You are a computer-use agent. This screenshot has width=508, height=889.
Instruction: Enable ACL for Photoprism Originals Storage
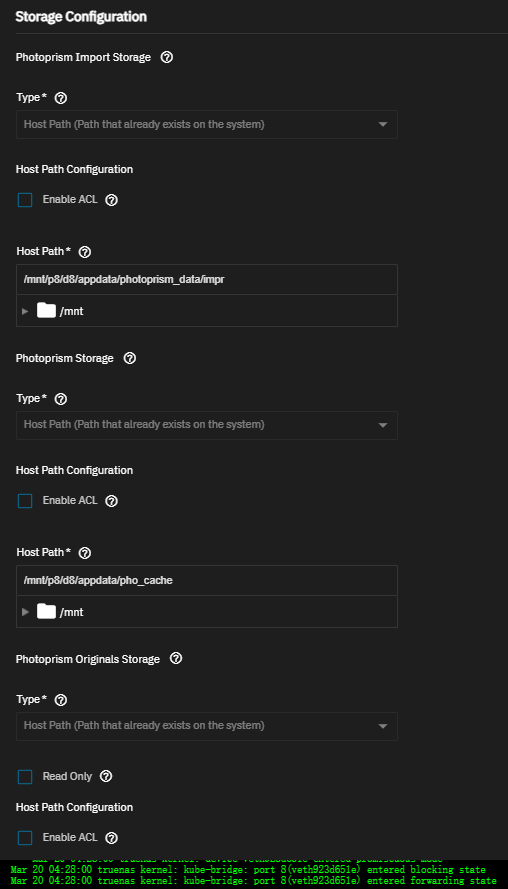[x=25, y=837]
